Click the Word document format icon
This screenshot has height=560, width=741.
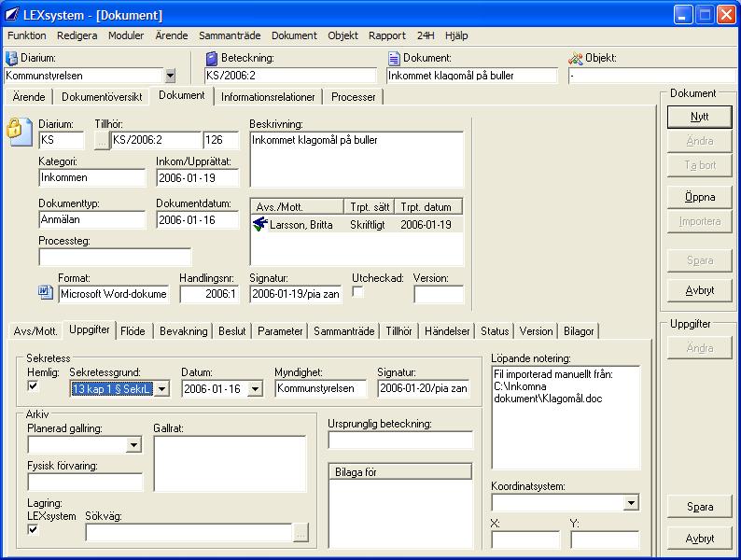pyautogui.click(x=46, y=292)
